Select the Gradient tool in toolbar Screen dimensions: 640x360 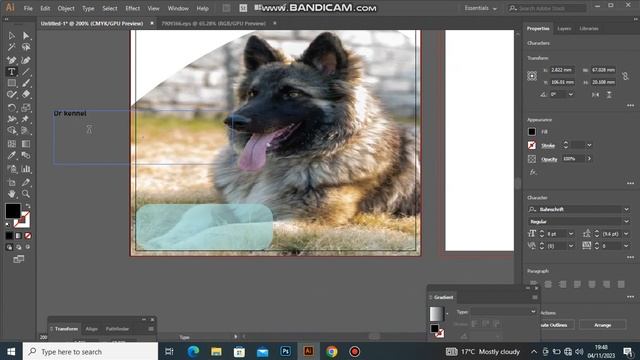coord(26,144)
